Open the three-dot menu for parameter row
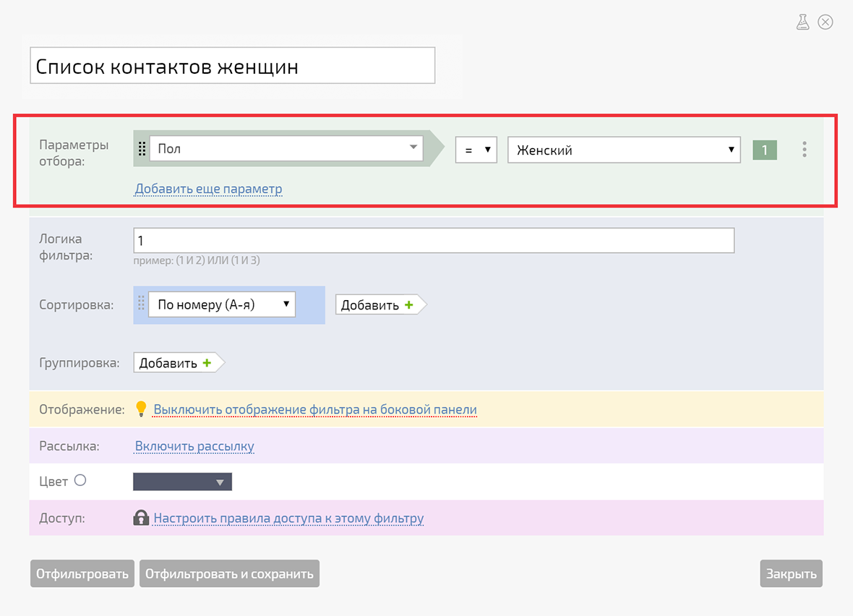Viewport: 853px width, 616px height. coord(804,150)
